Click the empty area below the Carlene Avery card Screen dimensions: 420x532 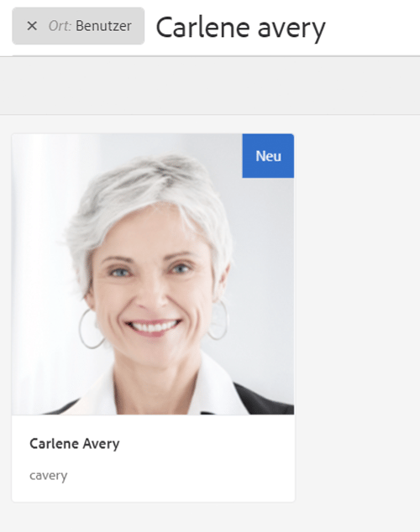tap(153, 518)
